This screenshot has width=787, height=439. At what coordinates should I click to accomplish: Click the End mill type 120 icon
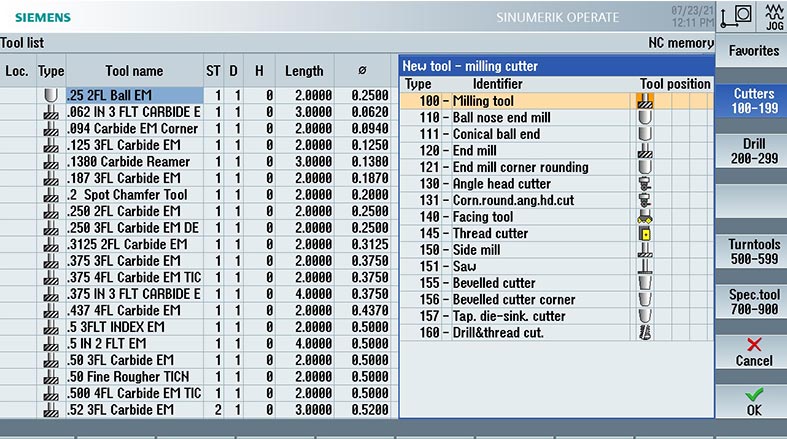click(x=645, y=151)
